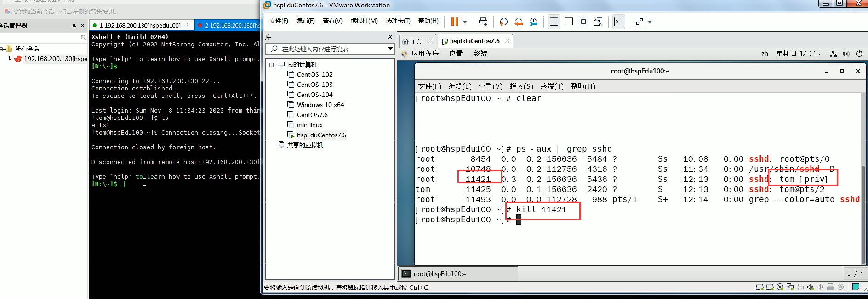Send Ctrl+Alt+Del to the virtual machine

click(x=483, y=22)
